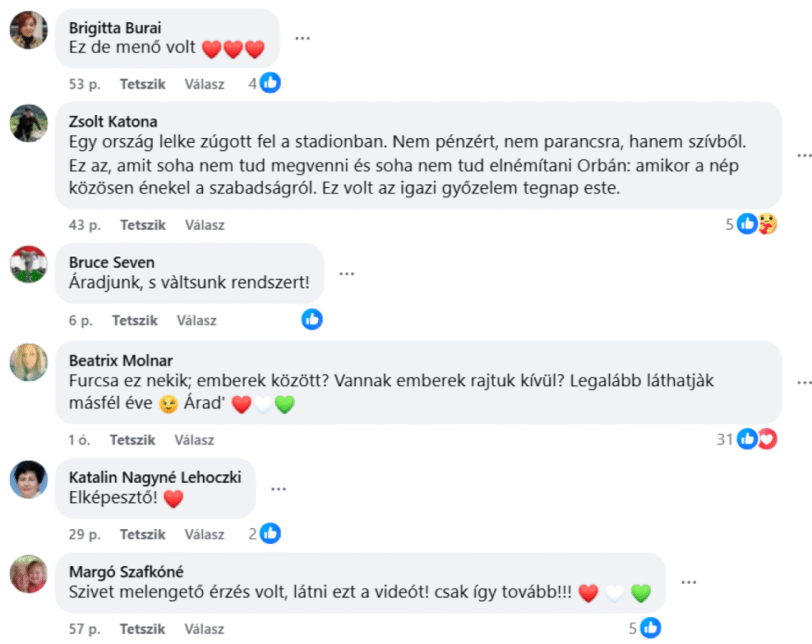Viewport: 812px width, 644px height.
Task: Open the three-dot menu on Zsolt Katona's comment
Action: (x=804, y=155)
